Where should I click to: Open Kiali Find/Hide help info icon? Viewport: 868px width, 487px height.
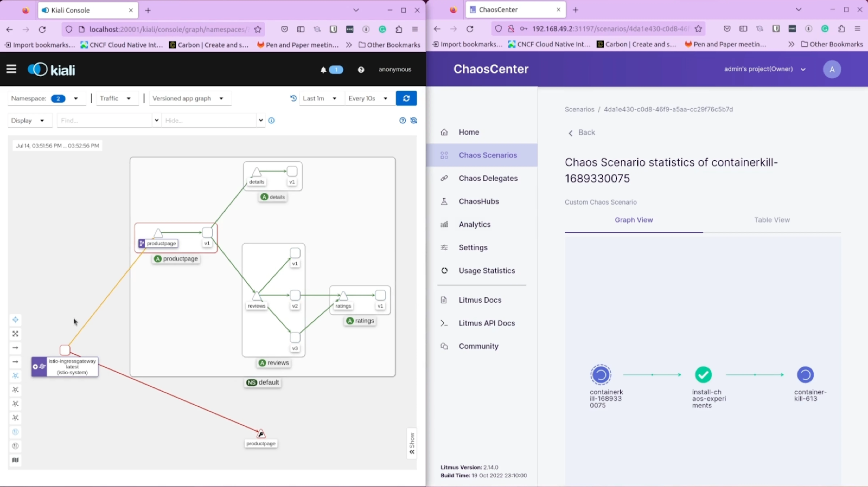coord(271,121)
